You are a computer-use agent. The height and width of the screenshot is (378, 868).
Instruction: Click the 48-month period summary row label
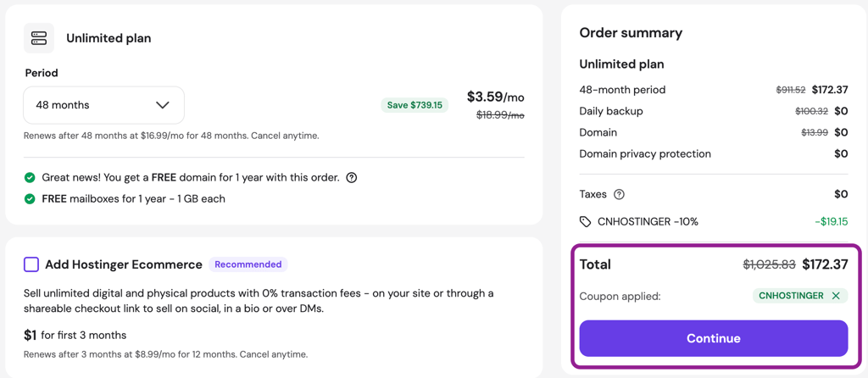623,90
